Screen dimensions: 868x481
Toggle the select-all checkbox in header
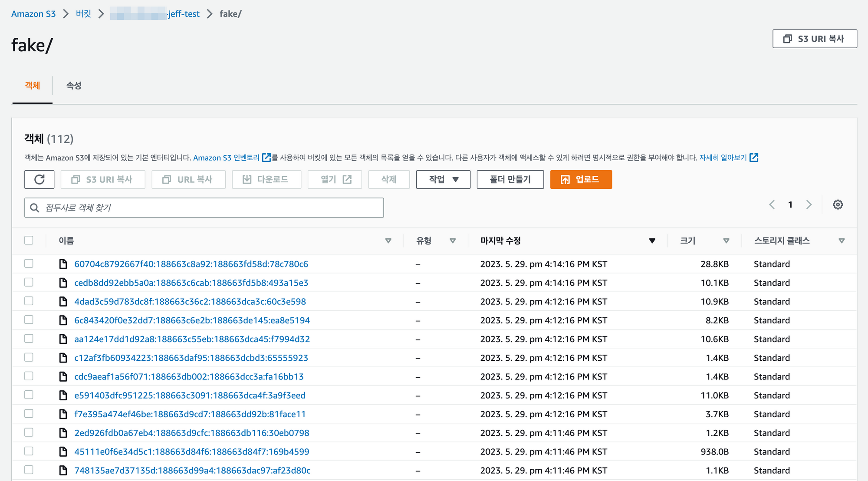29,240
